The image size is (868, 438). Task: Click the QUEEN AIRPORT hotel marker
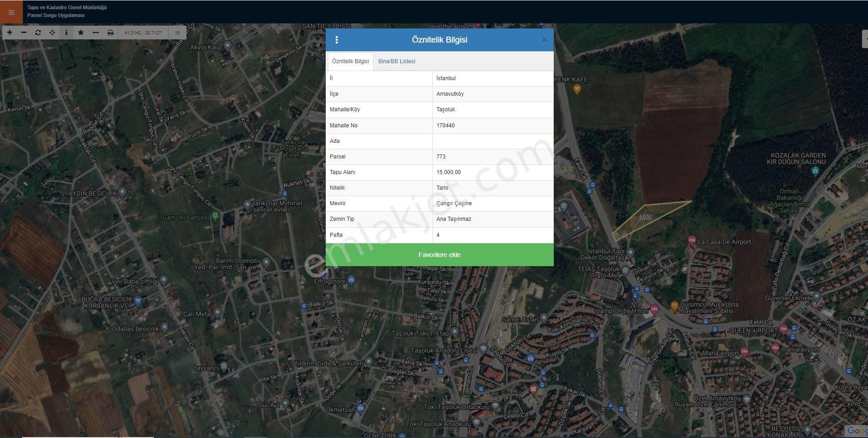pyautogui.click(x=783, y=329)
